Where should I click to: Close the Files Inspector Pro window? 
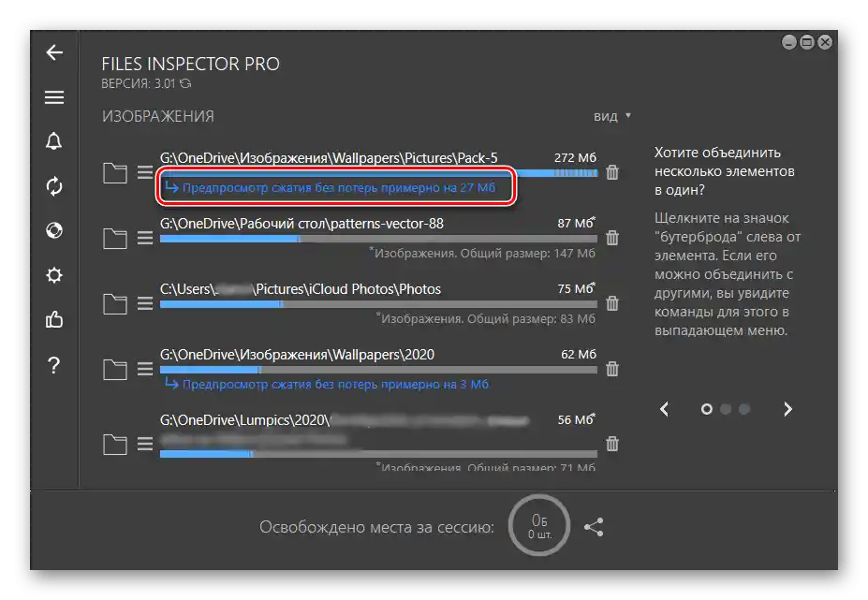tap(825, 42)
